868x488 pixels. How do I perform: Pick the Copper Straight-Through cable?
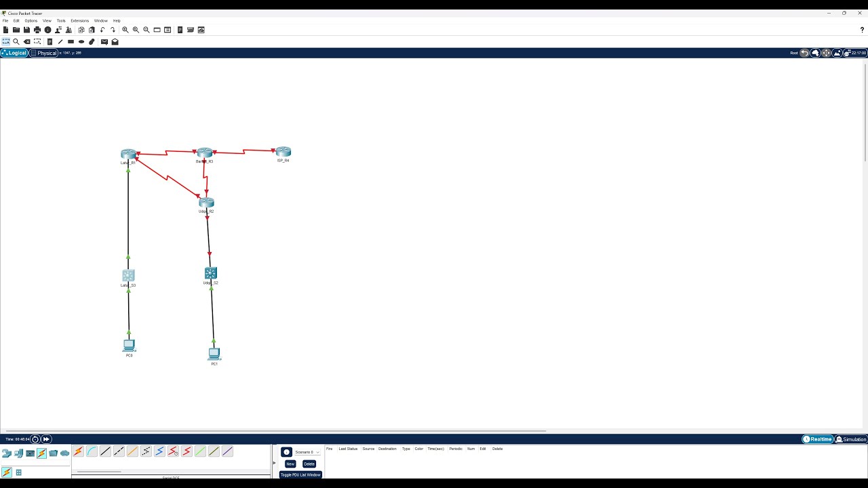coord(105,451)
